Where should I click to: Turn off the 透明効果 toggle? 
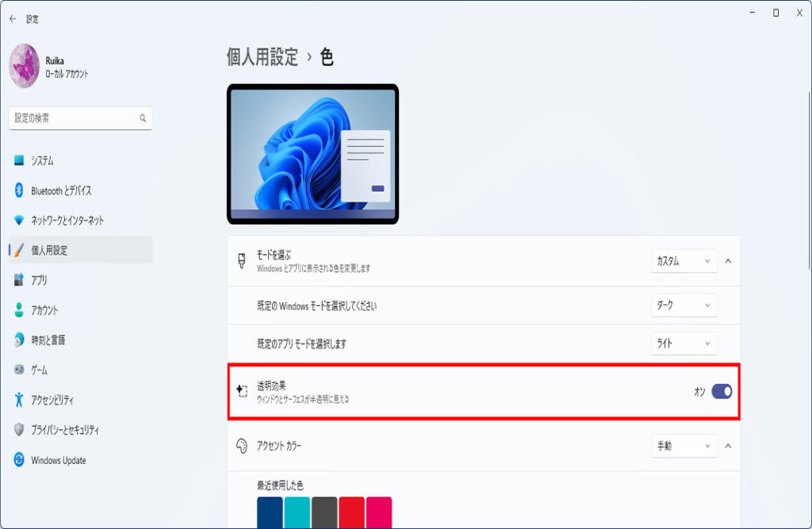pos(722,392)
